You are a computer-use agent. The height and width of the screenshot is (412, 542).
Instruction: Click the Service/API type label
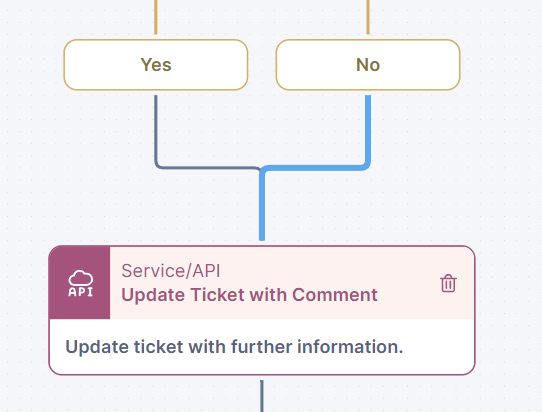coord(171,271)
